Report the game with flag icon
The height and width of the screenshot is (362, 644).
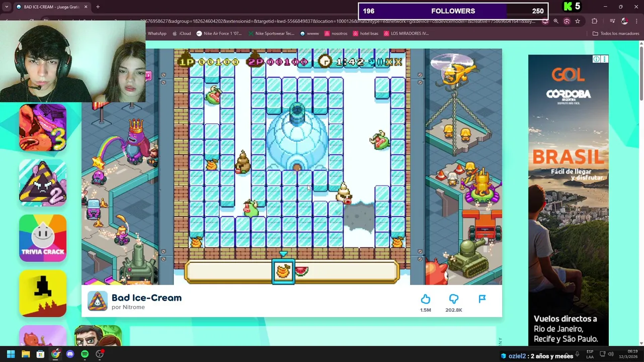click(x=482, y=299)
